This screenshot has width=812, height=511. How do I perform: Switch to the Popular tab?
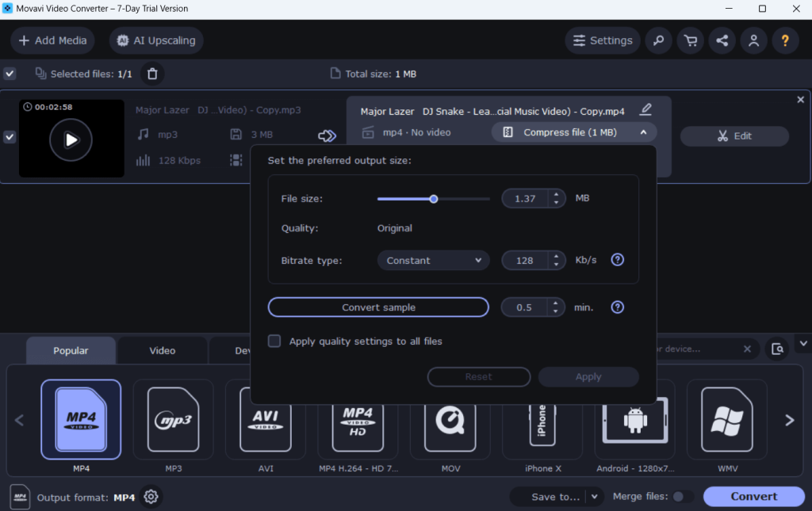coord(71,350)
